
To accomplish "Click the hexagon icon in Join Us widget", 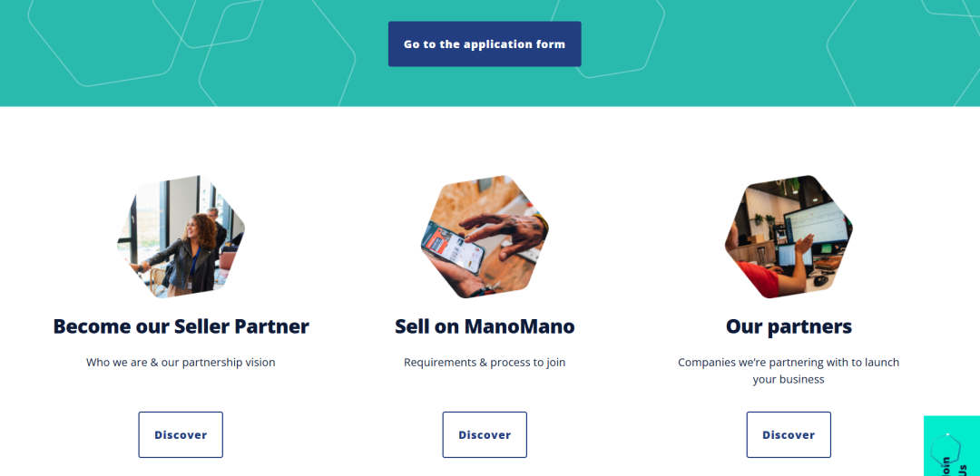I will click(x=946, y=451).
